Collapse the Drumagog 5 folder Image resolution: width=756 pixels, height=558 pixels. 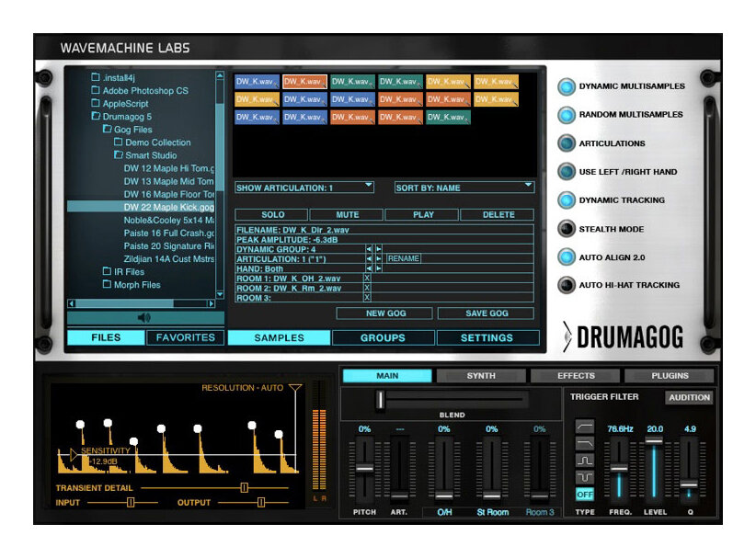coord(96,116)
